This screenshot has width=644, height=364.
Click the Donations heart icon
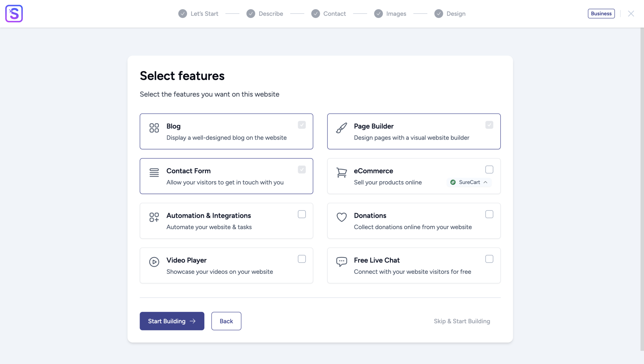pos(341,217)
